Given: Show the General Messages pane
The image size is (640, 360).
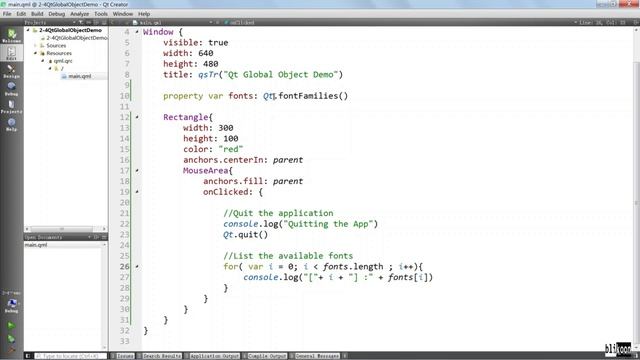Looking at the screenshot, I should click(x=315, y=356).
